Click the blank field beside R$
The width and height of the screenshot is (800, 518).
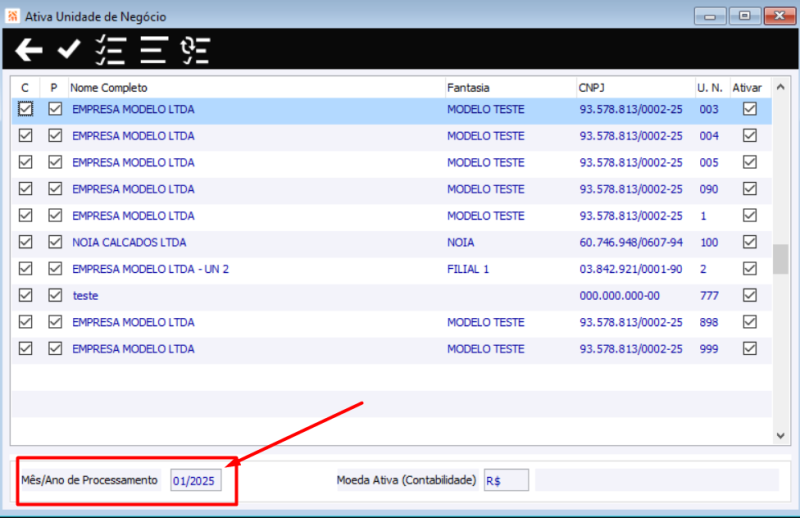coord(657,480)
